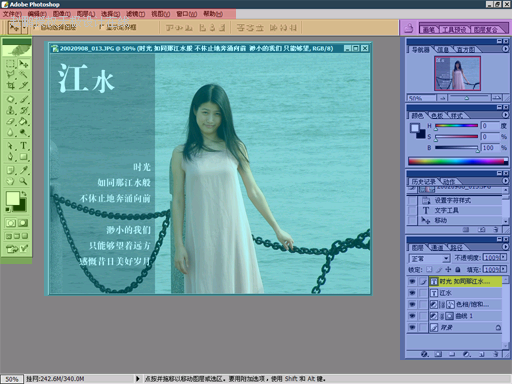Select the Clone Stamp tool

11,110
